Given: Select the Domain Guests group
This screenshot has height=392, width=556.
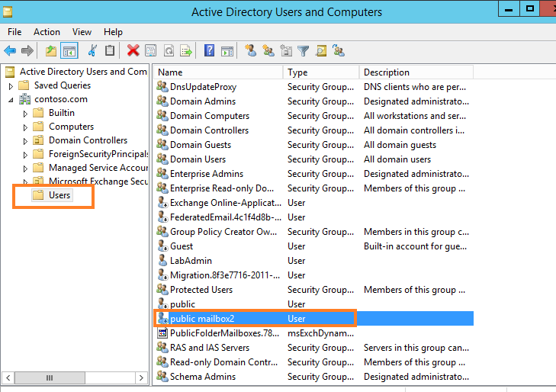Looking at the screenshot, I should [x=201, y=145].
